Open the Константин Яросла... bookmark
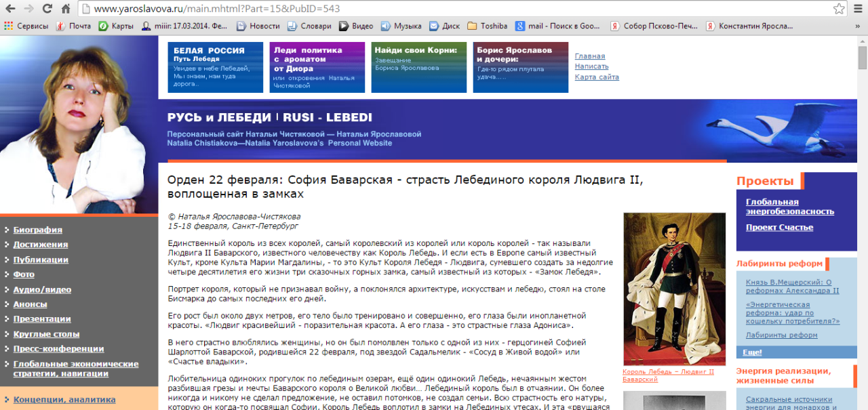The width and height of the screenshot is (868, 410). (x=749, y=26)
